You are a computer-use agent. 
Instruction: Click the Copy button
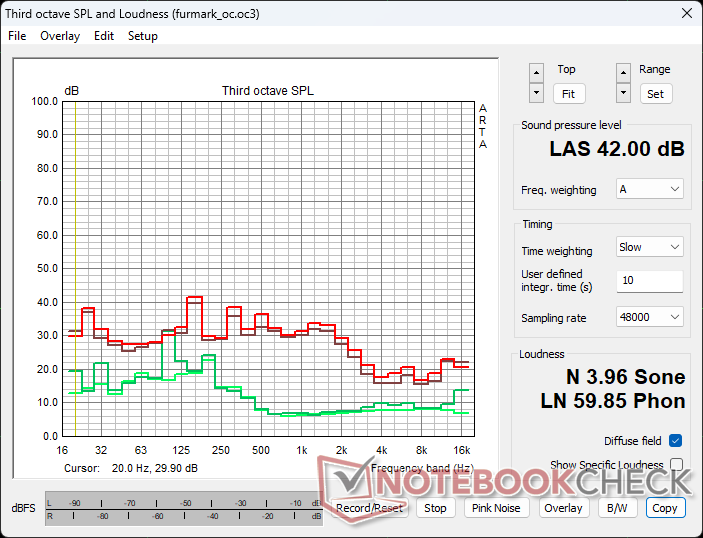(x=665, y=508)
